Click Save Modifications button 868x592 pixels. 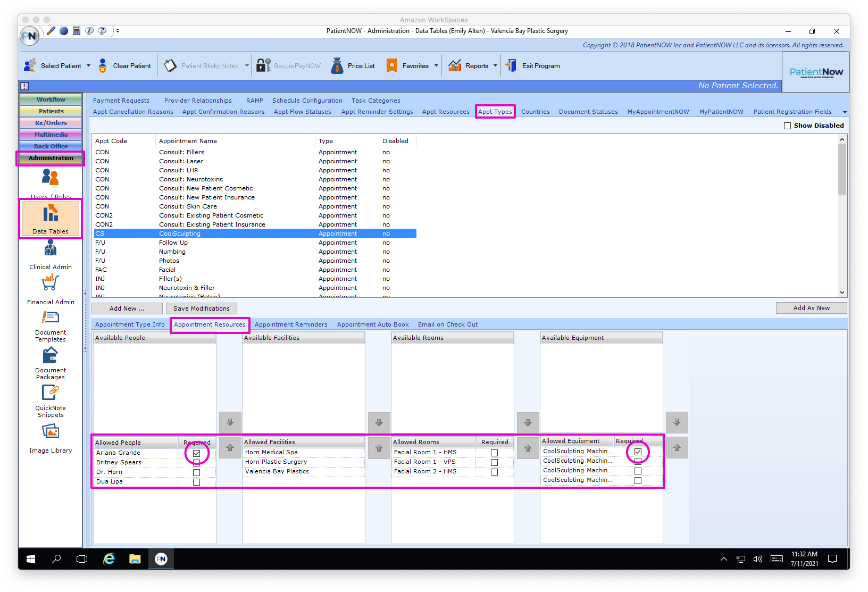[202, 308]
